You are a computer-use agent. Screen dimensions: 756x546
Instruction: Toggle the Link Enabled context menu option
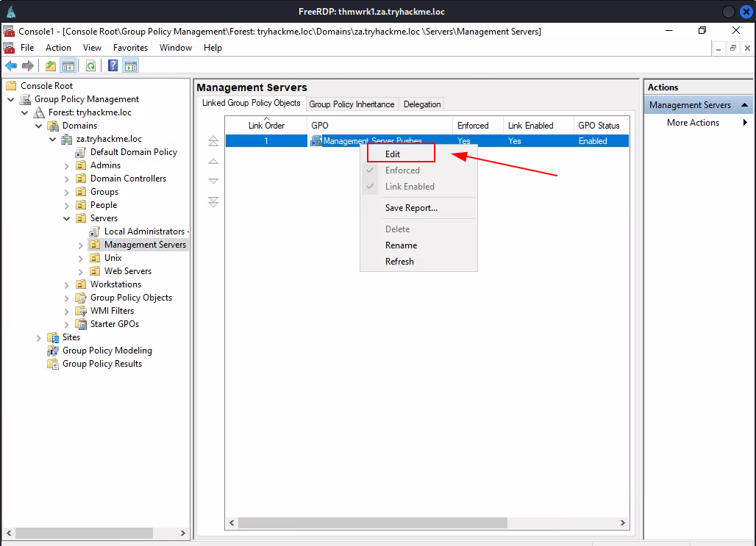[x=418, y=187]
